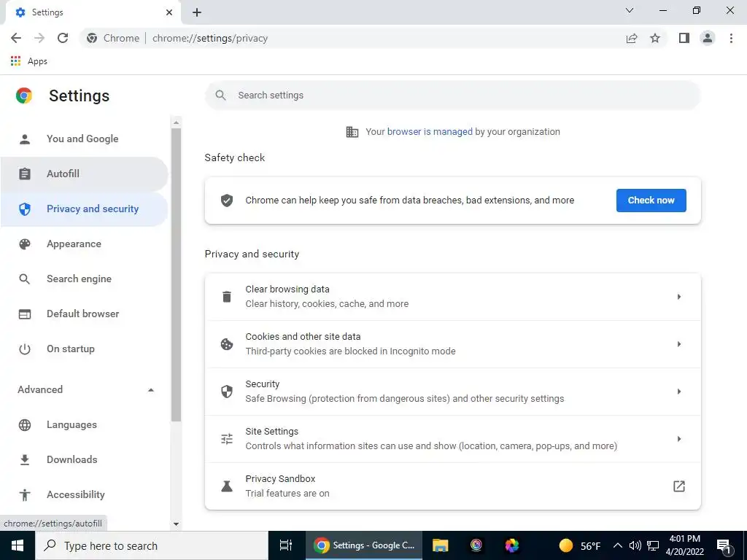747x560 pixels.
Task: Click the trash icon for browsing data
Action: [x=227, y=297]
